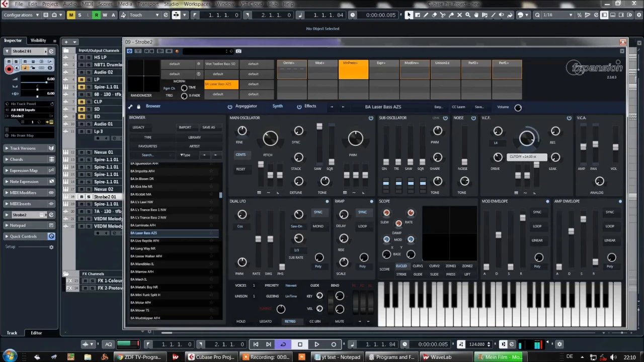Click the LEGACY button in the browser
Viewport: 644px width, 362px height.
tap(138, 127)
